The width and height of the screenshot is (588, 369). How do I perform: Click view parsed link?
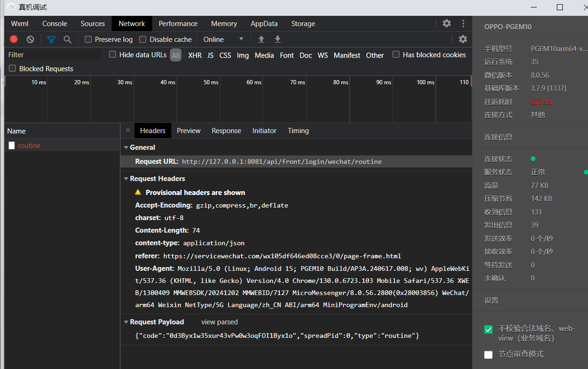(x=220, y=322)
